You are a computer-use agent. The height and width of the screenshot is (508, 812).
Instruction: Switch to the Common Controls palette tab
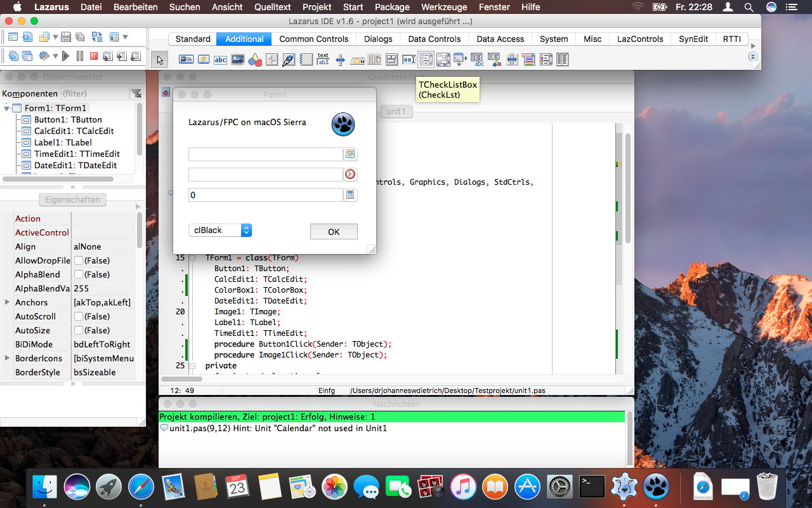pos(314,39)
